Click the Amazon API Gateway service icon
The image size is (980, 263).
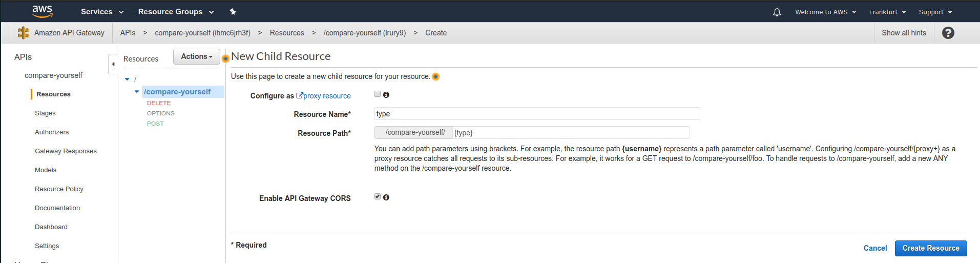(x=23, y=33)
